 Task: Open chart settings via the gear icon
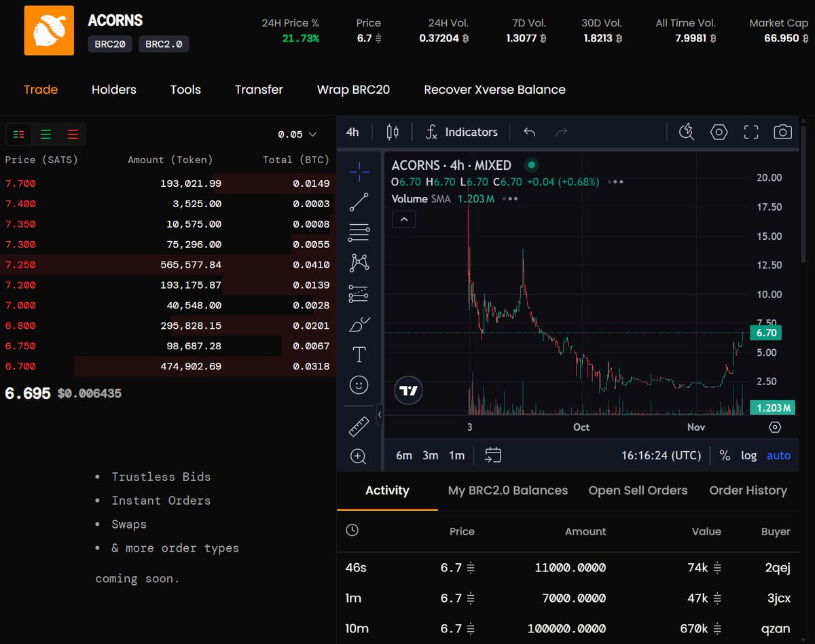[x=719, y=132]
